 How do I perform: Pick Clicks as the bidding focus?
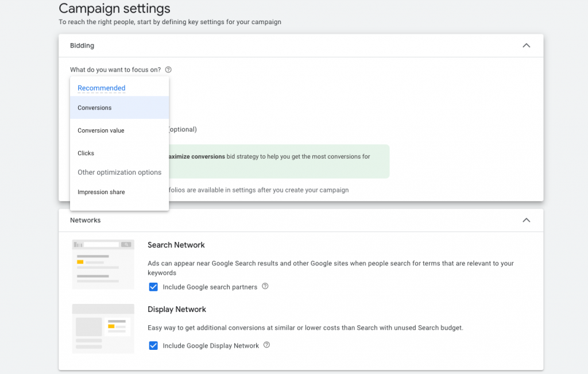coord(119,153)
